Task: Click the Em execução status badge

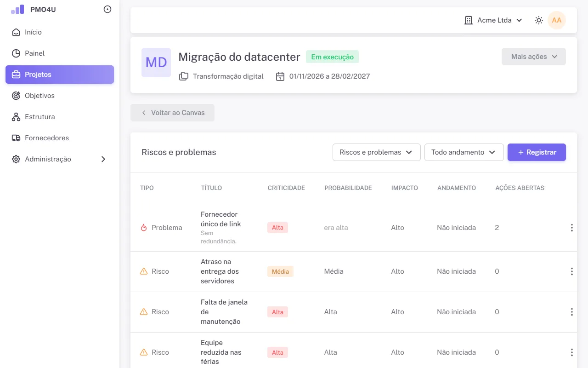Action: 332,57
